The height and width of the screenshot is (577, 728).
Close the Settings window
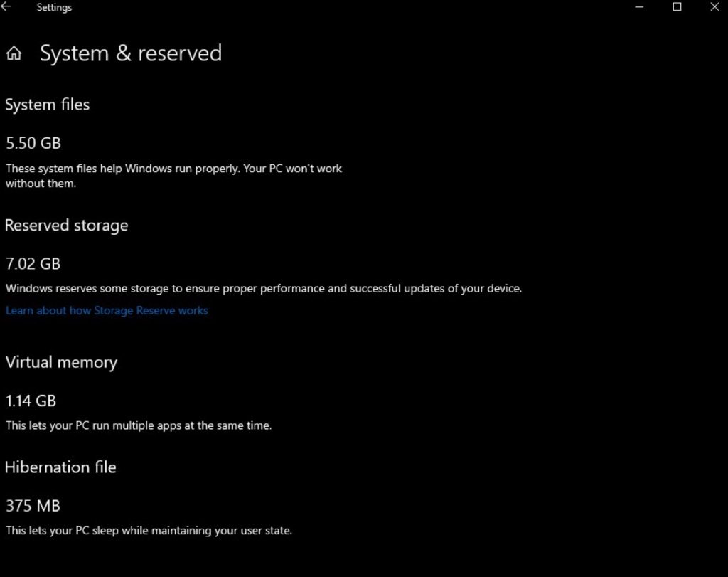point(714,7)
